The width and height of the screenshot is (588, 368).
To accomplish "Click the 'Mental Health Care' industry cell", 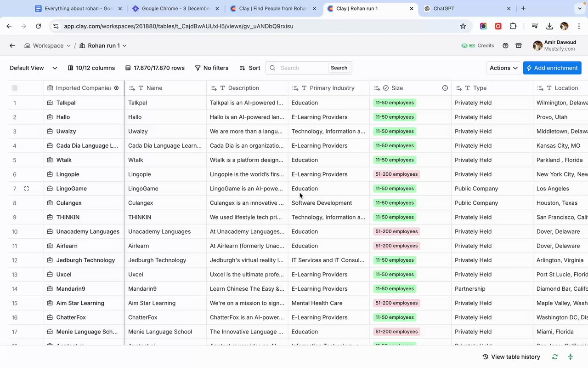I will click(x=329, y=303).
